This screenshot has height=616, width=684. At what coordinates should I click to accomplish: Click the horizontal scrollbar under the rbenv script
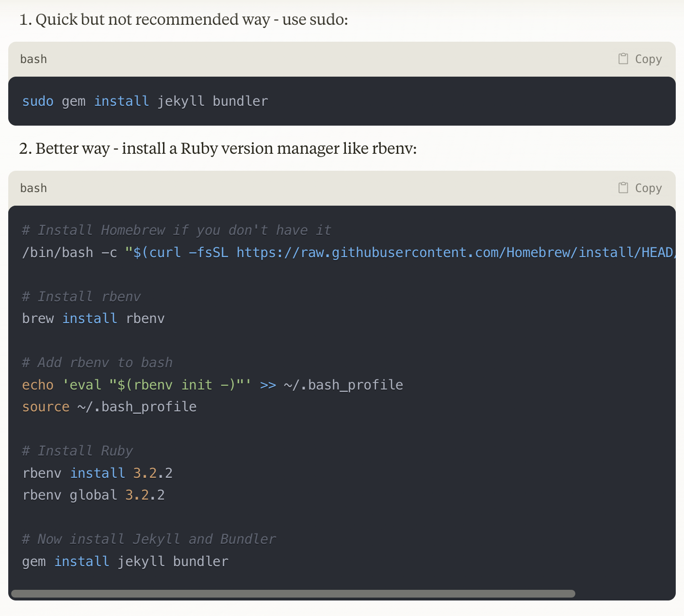click(x=293, y=594)
